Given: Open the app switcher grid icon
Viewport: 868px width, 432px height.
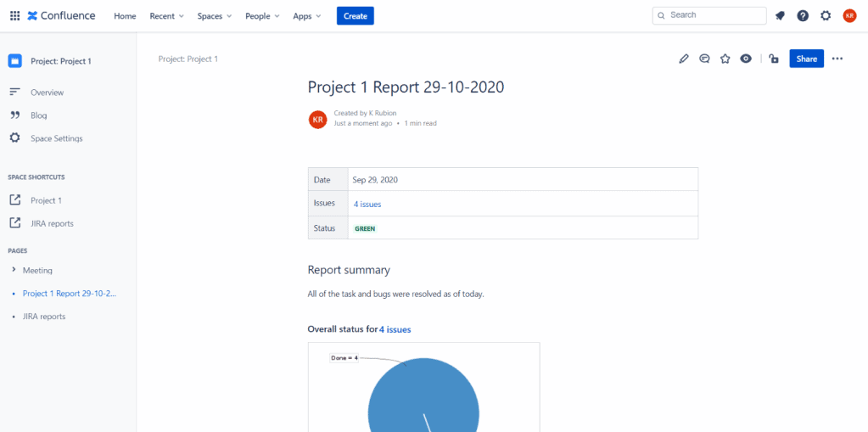Looking at the screenshot, I should [14, 16].
